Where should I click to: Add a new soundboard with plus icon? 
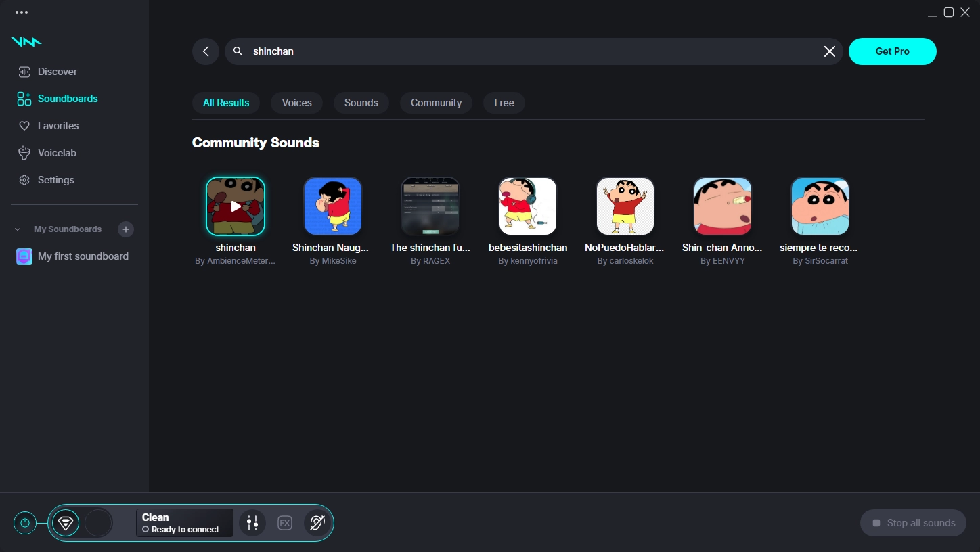pos(126,229)
